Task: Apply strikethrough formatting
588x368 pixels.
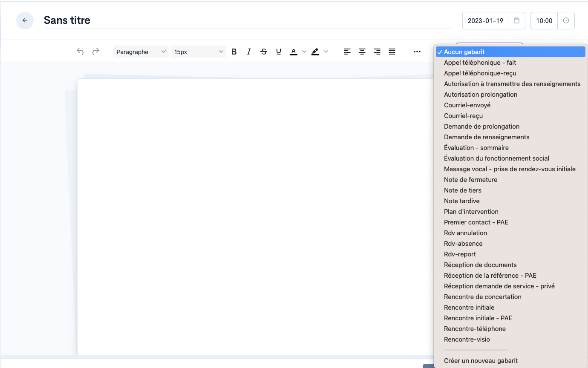Action: (264, 52)
